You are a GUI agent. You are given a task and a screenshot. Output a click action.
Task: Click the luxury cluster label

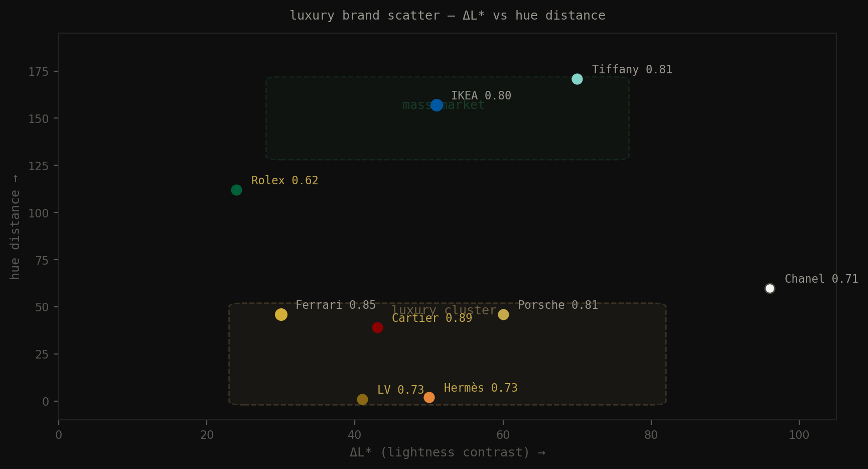(x=444, y=310)
